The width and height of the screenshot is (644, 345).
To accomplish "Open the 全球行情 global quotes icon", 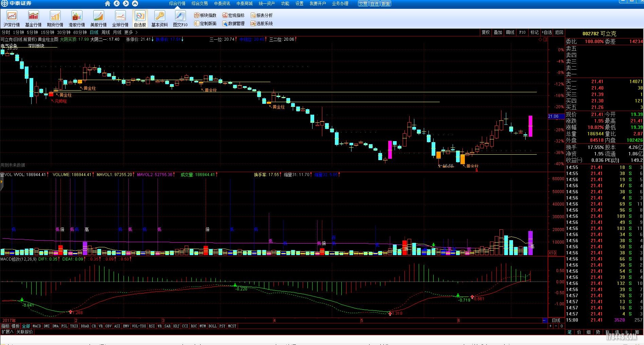I will pos(120,19).
